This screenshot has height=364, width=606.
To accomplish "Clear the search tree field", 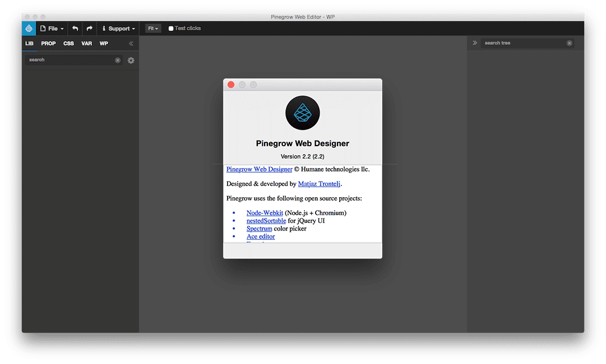I will click(570, 43).
